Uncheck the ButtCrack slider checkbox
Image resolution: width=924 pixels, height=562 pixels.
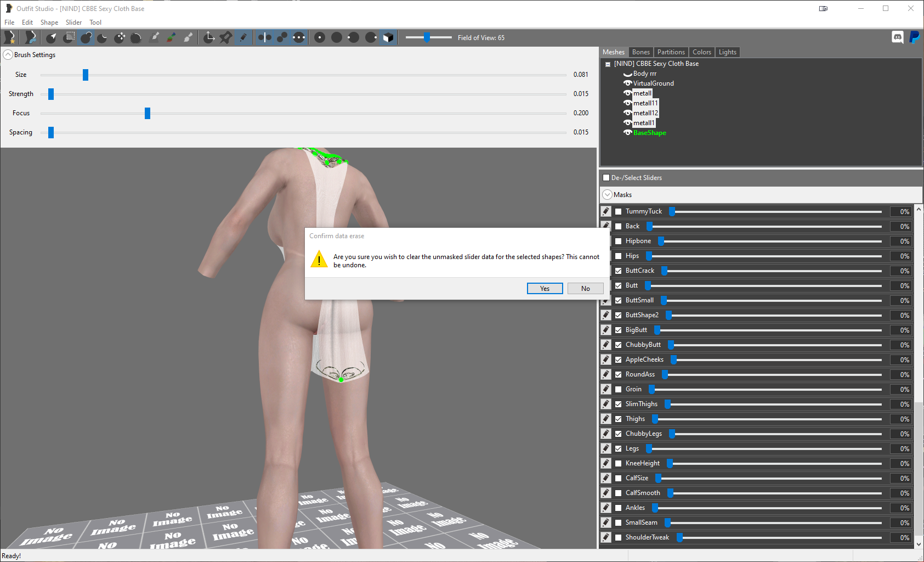[x=619, y=271]
